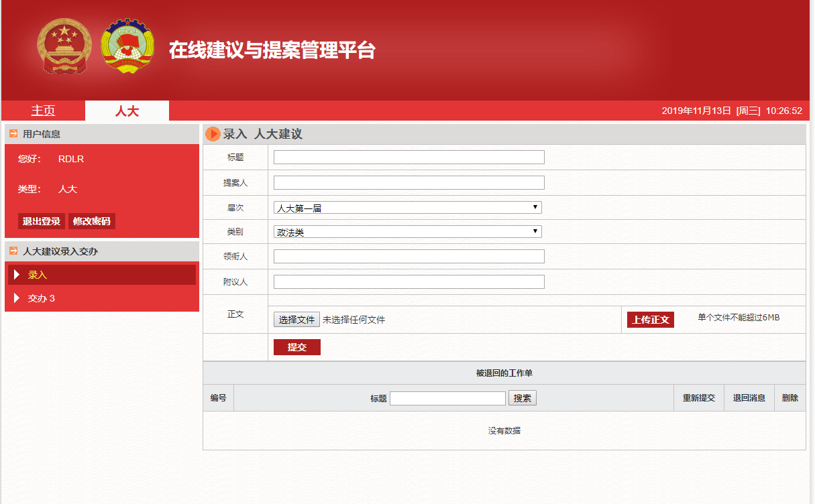Click the 未选择任何文件 text

coord(354,320)
